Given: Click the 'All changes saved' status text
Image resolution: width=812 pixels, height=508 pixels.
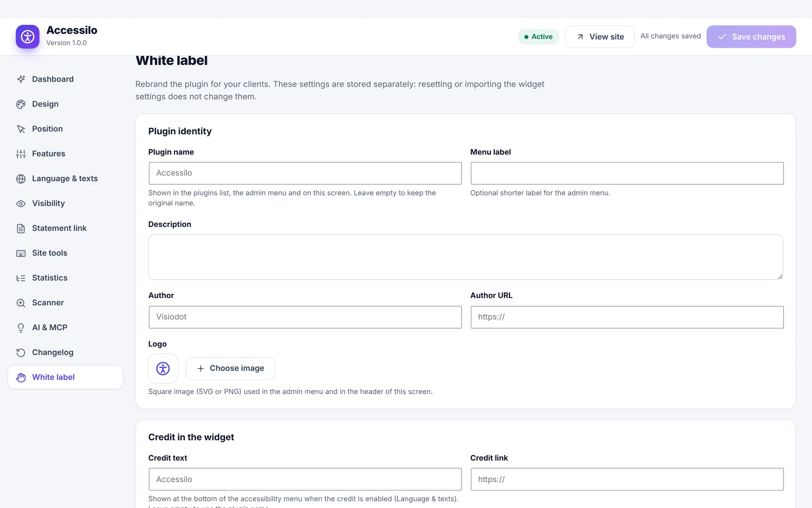Looking at the screenshot, I should [x=670, y=36].
